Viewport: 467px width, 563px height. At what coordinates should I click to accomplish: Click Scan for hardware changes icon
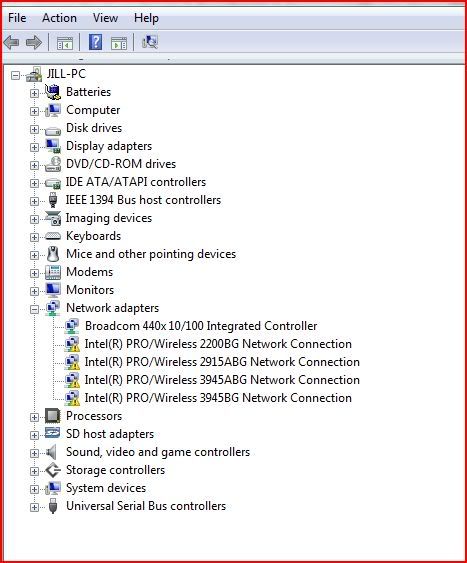click(x=150, y=42)
